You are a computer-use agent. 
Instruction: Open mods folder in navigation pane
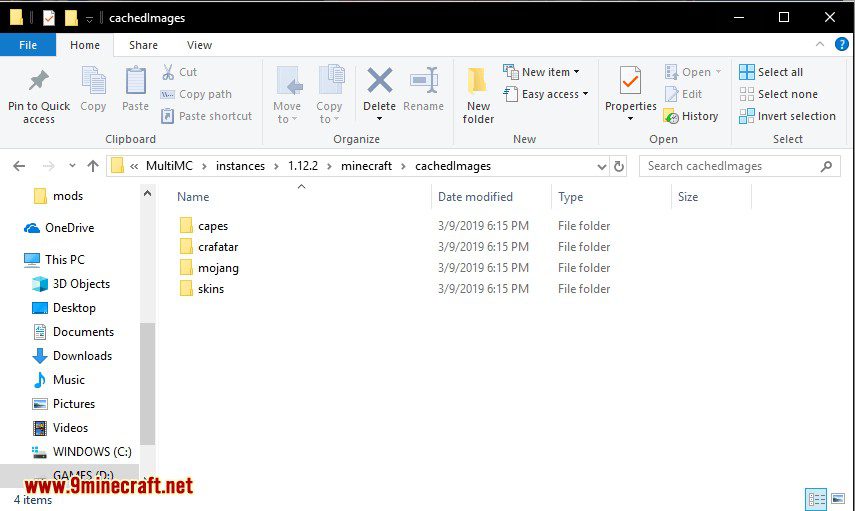(58, 196)
